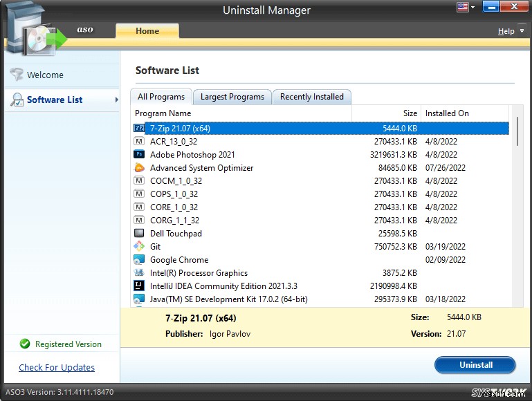Open the language flag dropdown
The height and width of the screenshot is (401, 532).
pyautogui.click(x=466, y=7)
